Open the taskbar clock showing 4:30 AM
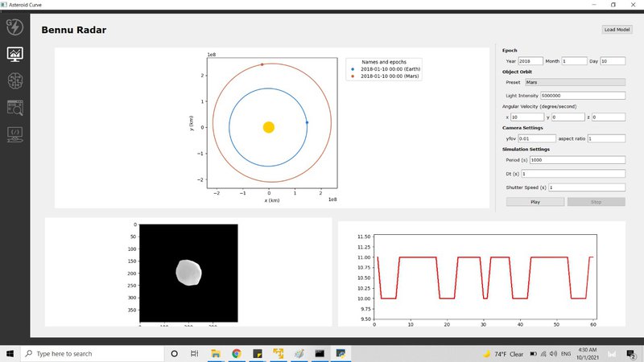The height and width of the screenshot is (362, 644). [588, 354]
